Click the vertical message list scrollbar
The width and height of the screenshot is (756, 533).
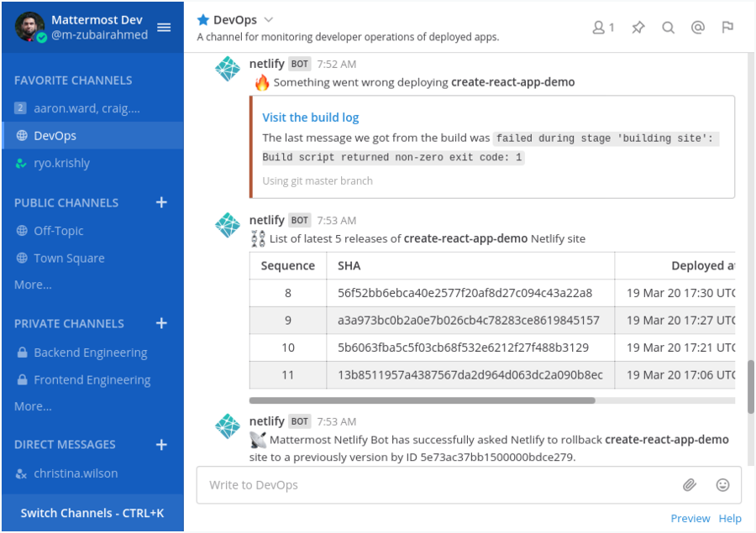pyautogui.click(x=751, y=386)
